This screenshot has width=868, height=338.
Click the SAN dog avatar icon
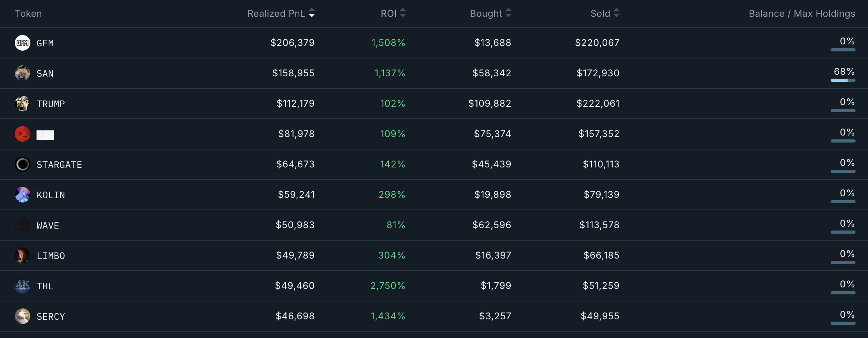point(23,73)
